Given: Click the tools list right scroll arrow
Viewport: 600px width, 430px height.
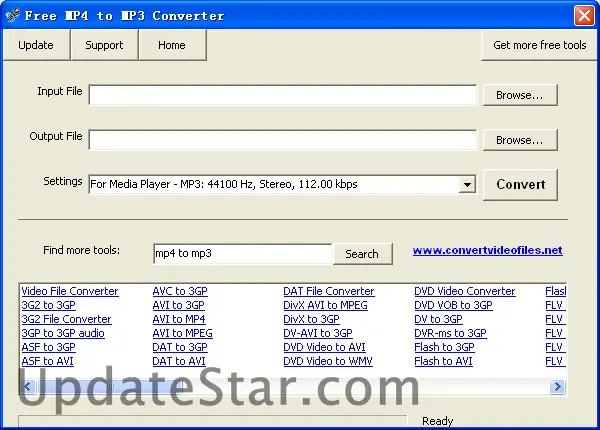Looking at the screenshot, I should (558, 387).
